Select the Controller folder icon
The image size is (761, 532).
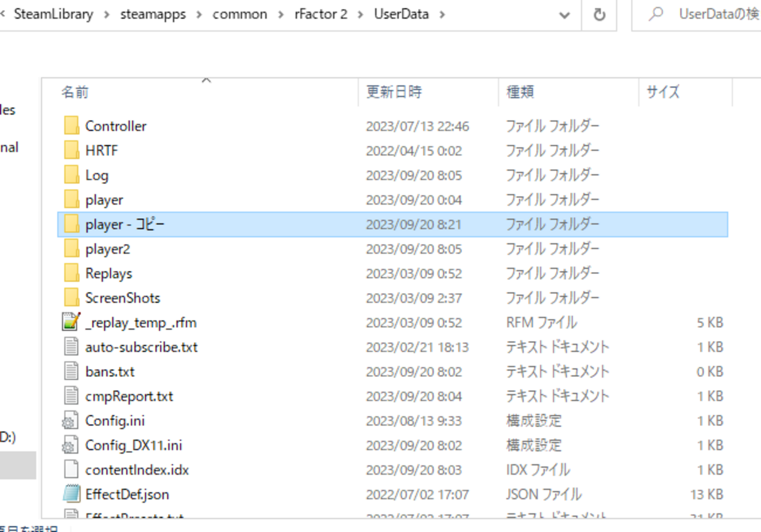pos(71,126)
